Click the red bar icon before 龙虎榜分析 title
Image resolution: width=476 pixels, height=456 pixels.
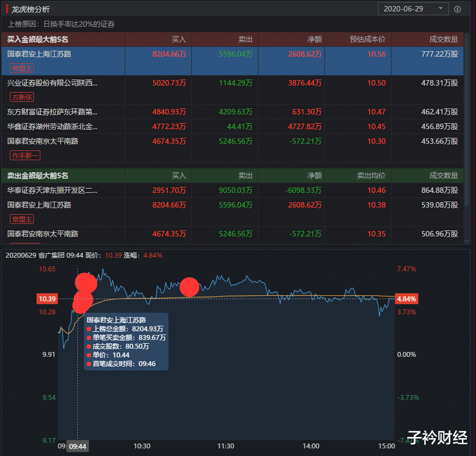click(7, 9)
